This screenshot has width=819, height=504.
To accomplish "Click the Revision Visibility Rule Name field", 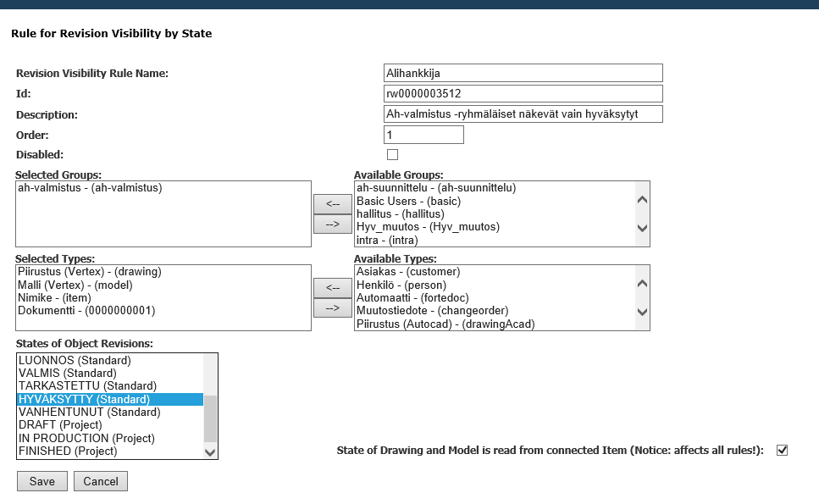I will click(523, 74).
